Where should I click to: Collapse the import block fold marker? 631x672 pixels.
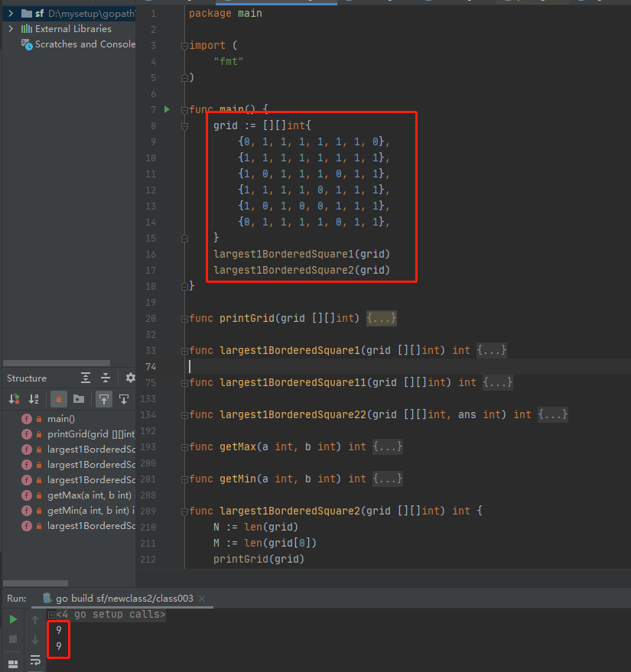click(x=184, y=45)
